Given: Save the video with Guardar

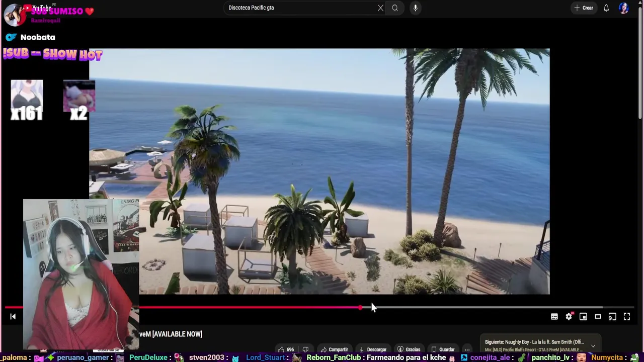Looking at the screenshot, I should pos(442,349).
